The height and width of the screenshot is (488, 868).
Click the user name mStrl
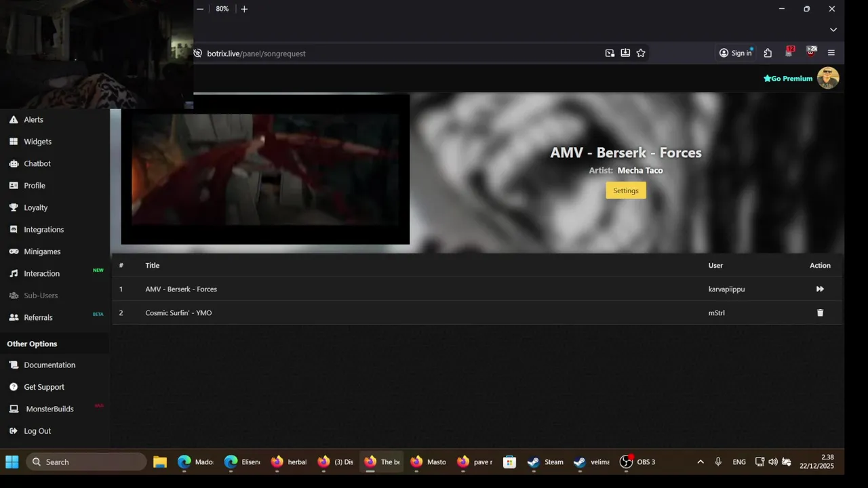[x=716, y=313]
